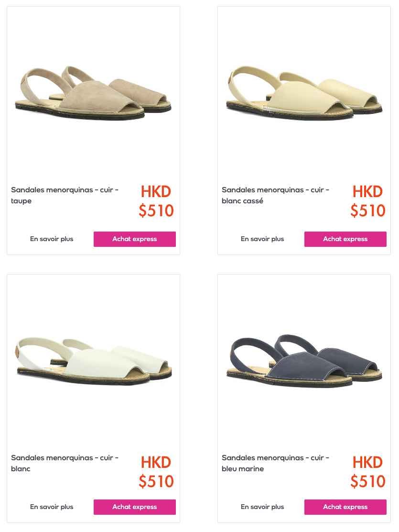Open the blanc sandals product image
Screen dimensions: 399x532
tap(94, 361)
